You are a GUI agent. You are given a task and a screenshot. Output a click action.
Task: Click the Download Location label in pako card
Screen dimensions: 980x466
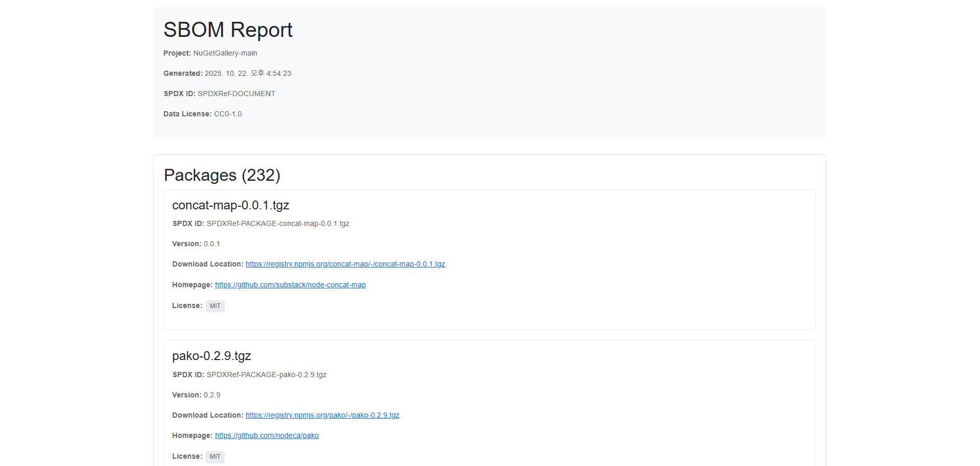pyautogui.click(x=207, y=415)
